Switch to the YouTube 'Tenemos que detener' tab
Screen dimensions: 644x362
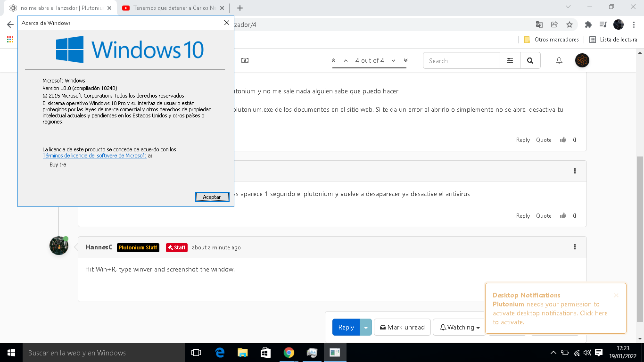pos(173,8)
